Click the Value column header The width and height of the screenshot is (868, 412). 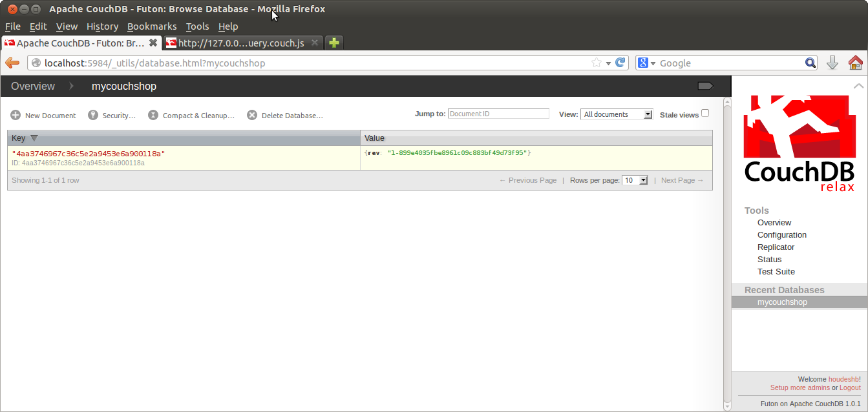[536, 138]
